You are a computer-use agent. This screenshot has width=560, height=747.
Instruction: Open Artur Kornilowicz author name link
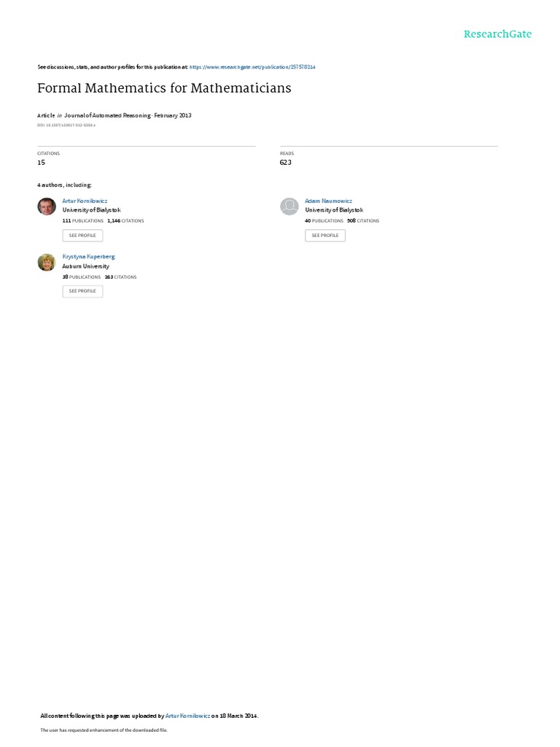85,201
